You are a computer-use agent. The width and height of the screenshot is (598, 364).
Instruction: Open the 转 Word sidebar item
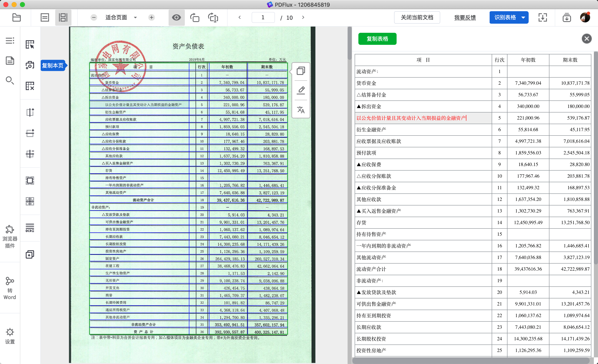click(x=10, y=288)
